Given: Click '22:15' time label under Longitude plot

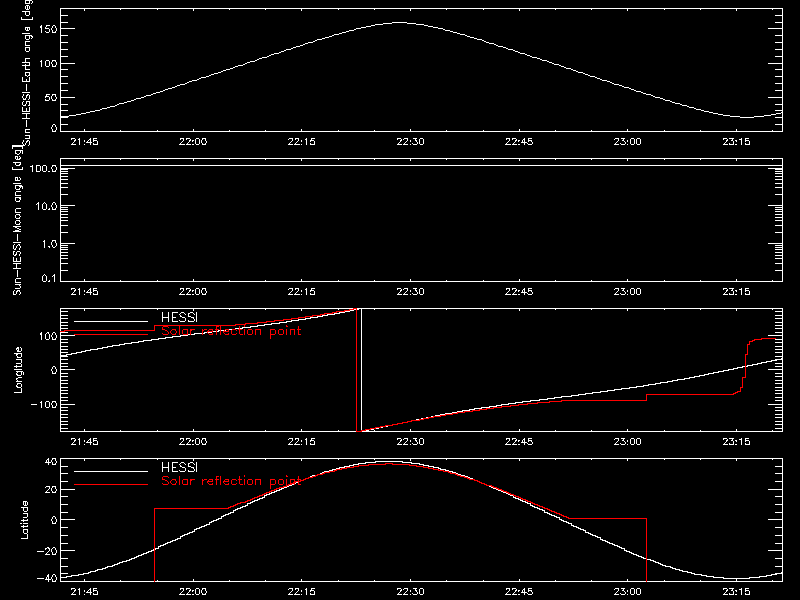Looking at the screenshot, I should (x=302, y=441).
